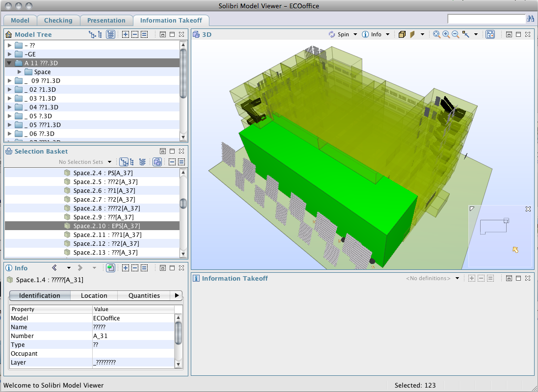Select the layer view icon in Model Tree header
Viewport: 538px width, 392px height.
(110, 34)
